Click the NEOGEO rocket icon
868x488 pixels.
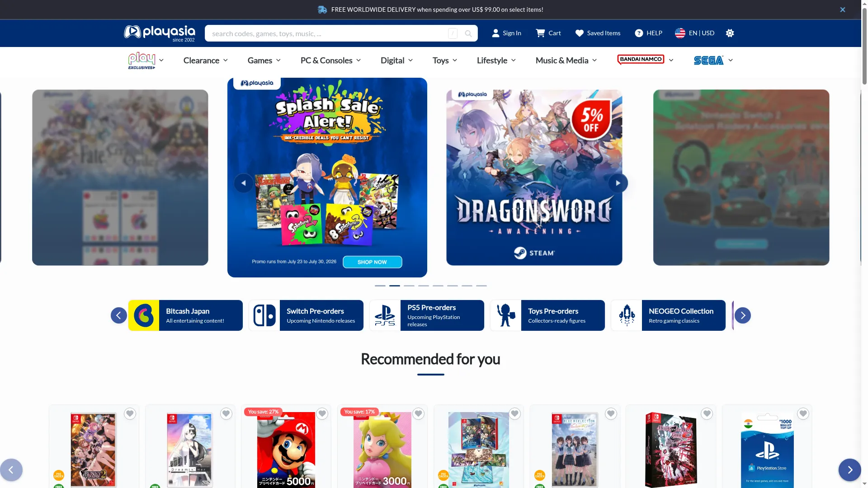627,315
